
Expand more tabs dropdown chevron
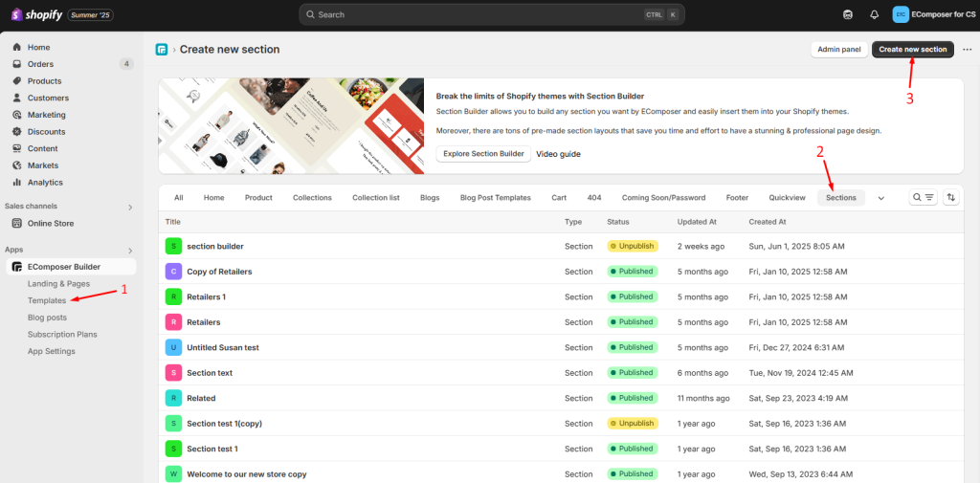pos(881,198)
